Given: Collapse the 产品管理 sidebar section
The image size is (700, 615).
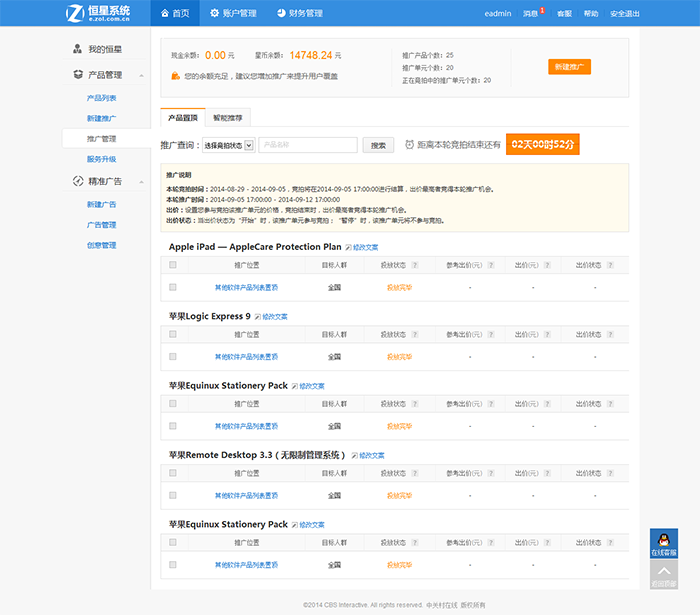Looking at the screenshot, I should pyautogui.click(x=141, y=75).
